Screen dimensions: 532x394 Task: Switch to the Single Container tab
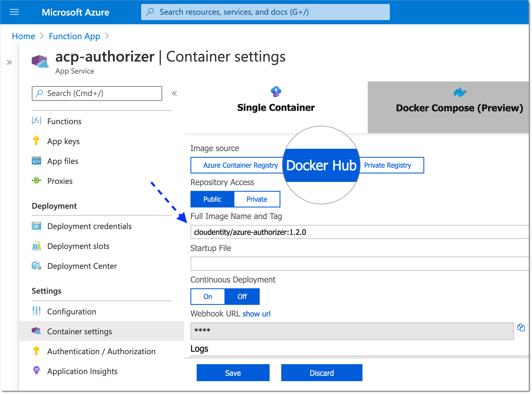click(x=276, y=107)
